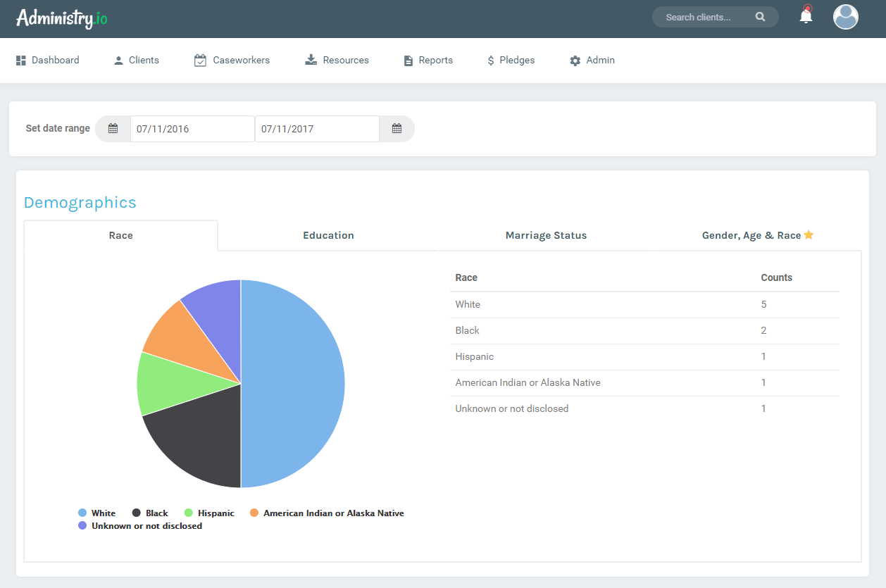
Task: Click the start date field 07/11/2016
Action: 192,129
